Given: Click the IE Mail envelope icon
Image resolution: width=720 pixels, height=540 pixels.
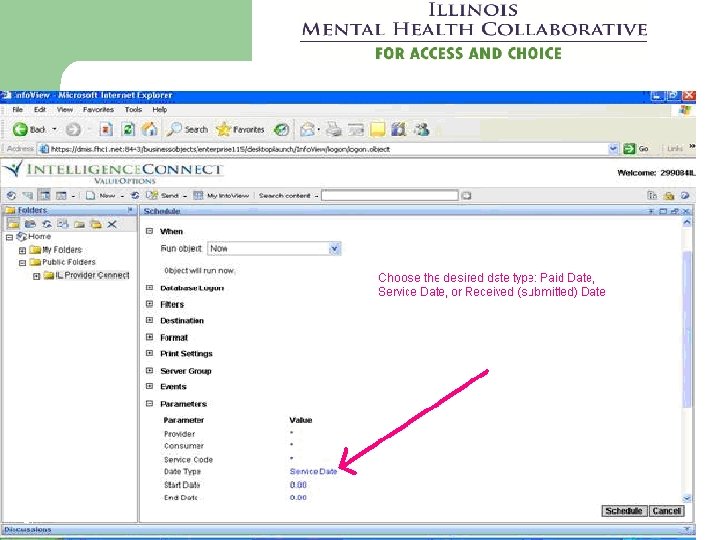Looking at the screenshot, I should (307, 130).
